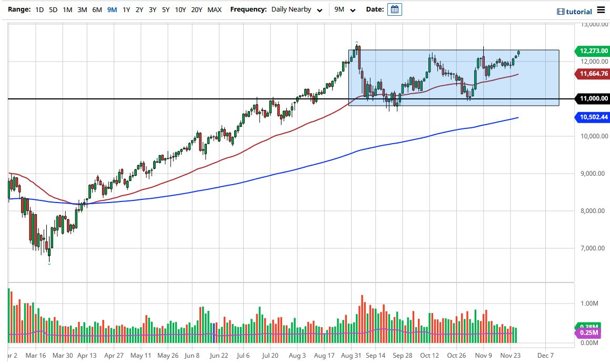The image size is (610, 364).
Task: Click the 3M range option
Action: point(83,9)
